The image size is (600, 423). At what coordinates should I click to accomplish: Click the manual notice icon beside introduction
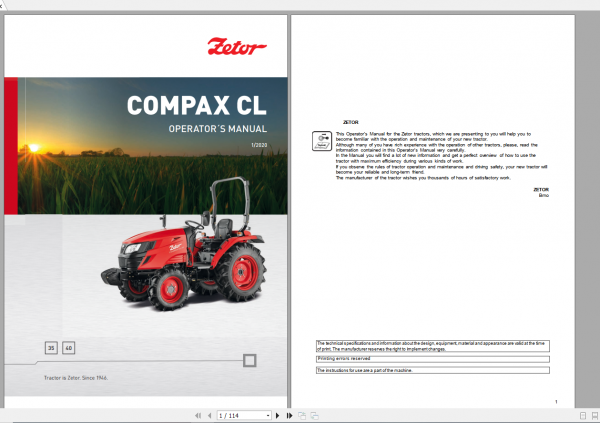[322, 141]
